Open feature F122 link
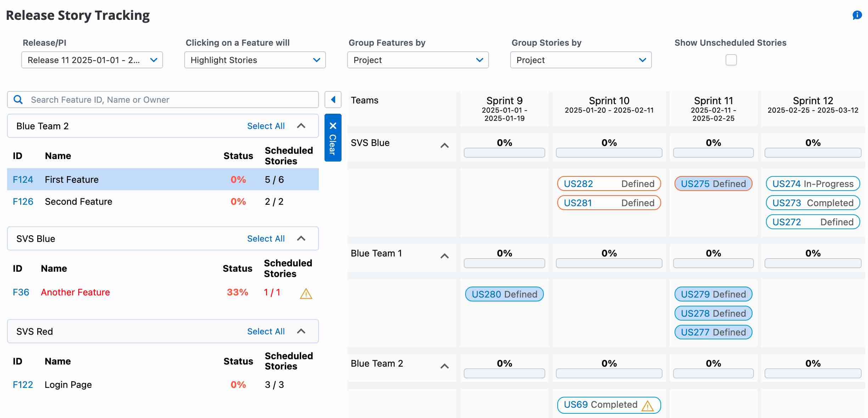 point(23,385)
